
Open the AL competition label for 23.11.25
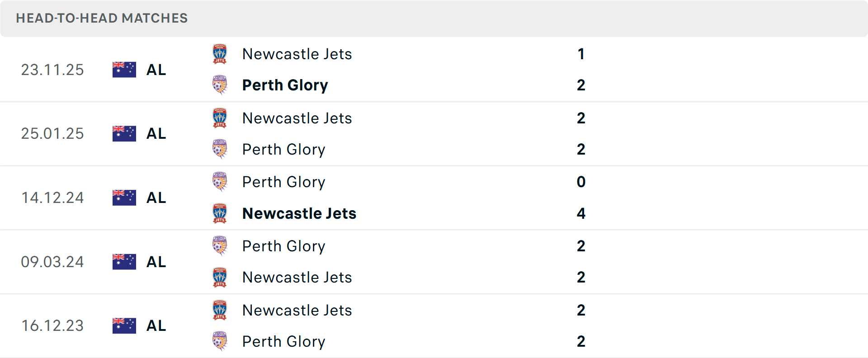pyautogui.click(x=156, y=70)
